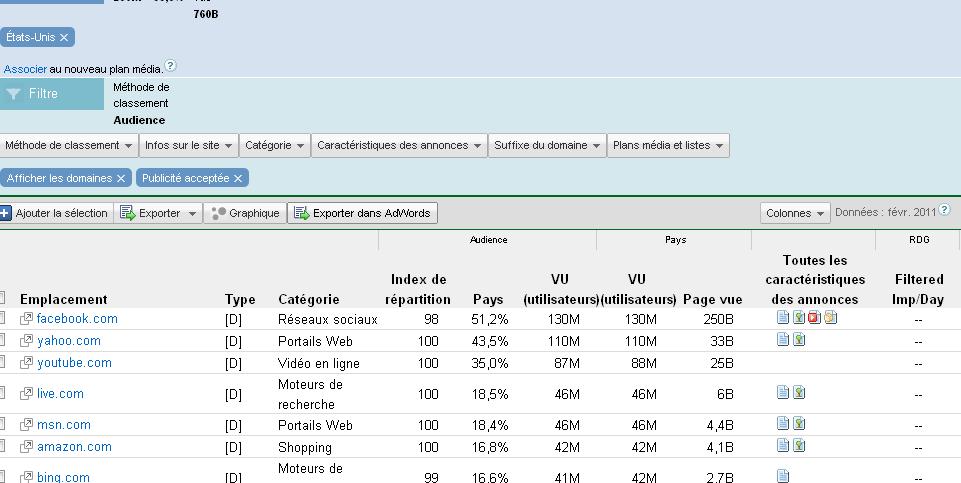Sort by Emplacement column header
This screenshot has width=961, height=483.
point(64,300)
